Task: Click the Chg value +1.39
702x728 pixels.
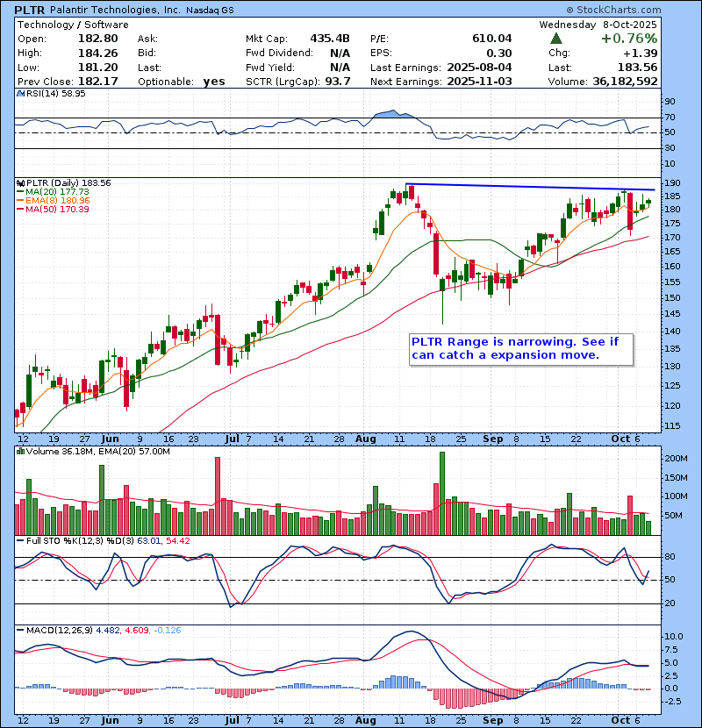Action: pyautogui.click(x=640, y=53)
